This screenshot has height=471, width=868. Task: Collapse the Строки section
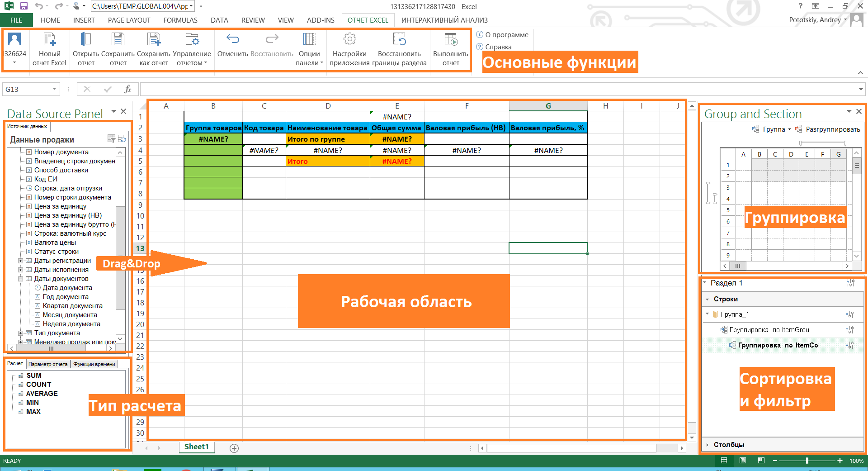(x=708, y=299)
